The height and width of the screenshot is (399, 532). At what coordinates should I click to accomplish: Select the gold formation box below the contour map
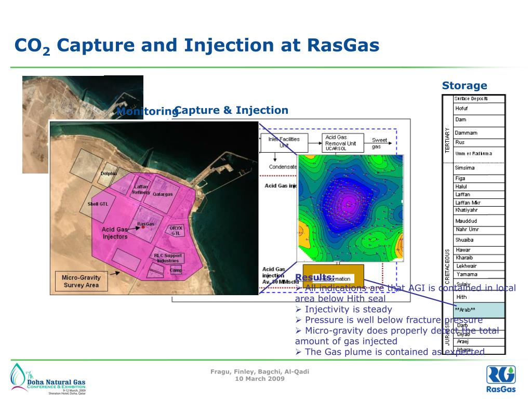click(x=333, y=276)
